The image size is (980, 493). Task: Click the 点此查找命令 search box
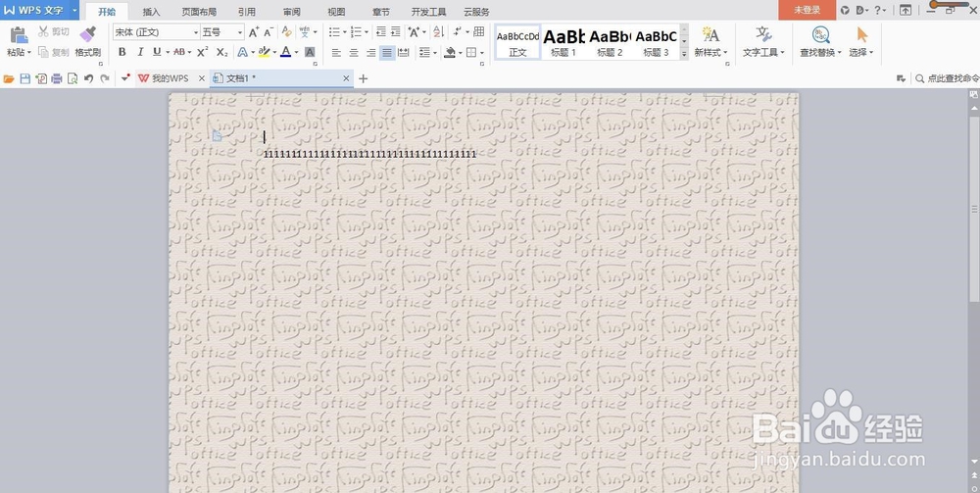(948, 78)
